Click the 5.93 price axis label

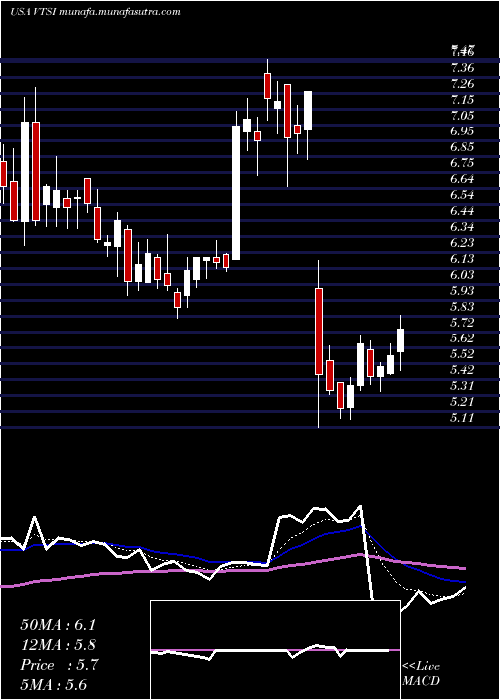[462, 290]
